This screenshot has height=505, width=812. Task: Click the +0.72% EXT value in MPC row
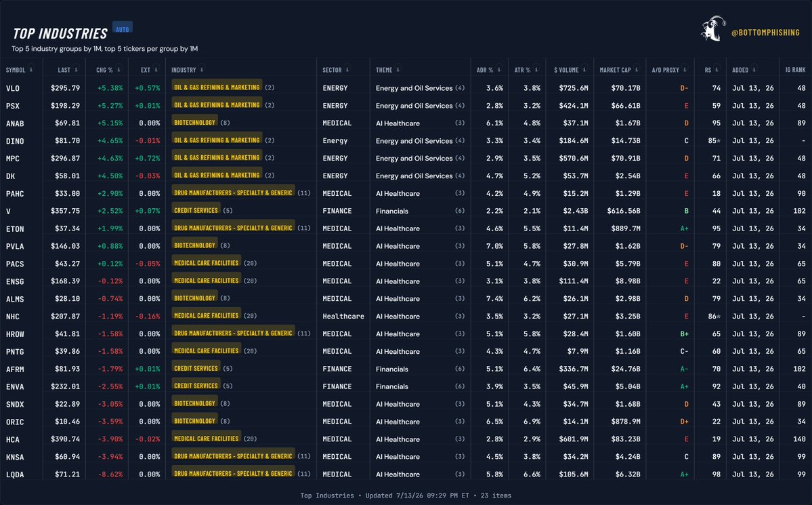147,159
